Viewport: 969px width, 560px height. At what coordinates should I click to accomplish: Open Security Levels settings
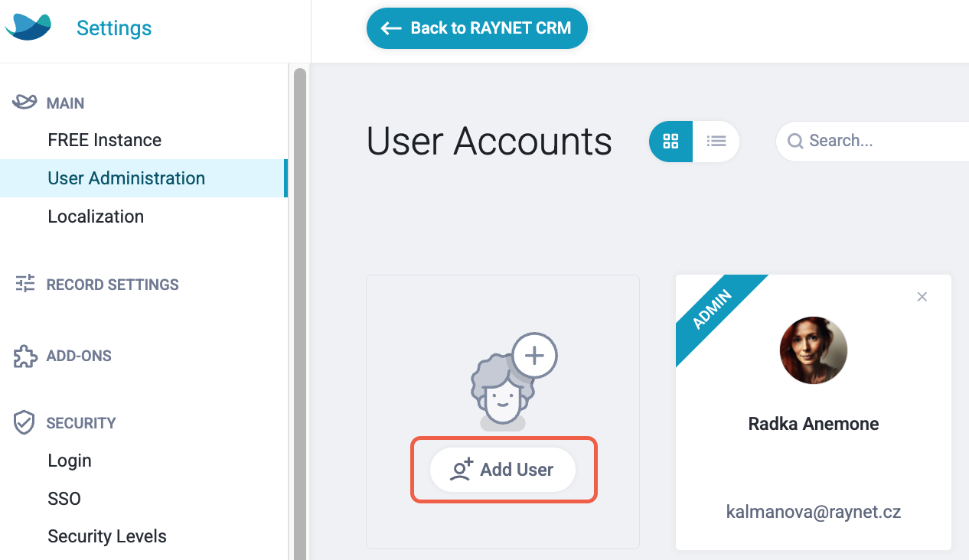coord(107,536)
